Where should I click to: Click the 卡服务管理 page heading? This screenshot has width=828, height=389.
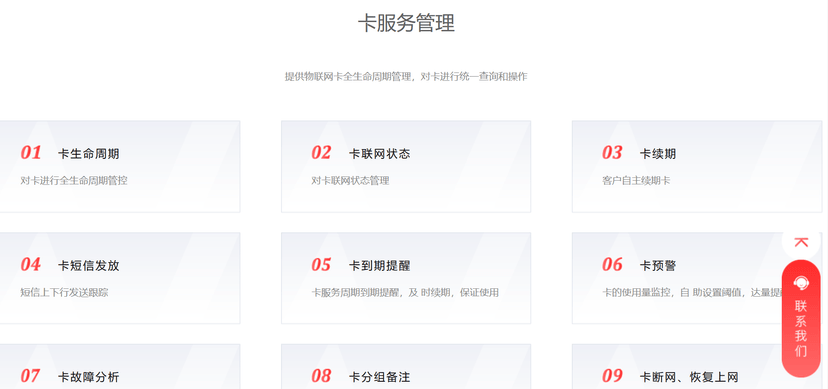(406, 23)
